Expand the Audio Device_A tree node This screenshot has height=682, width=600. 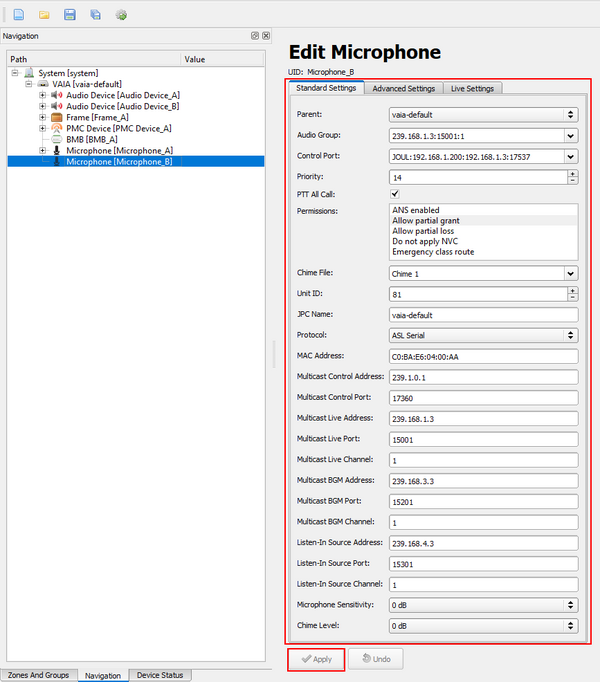[x=43, y=95]
